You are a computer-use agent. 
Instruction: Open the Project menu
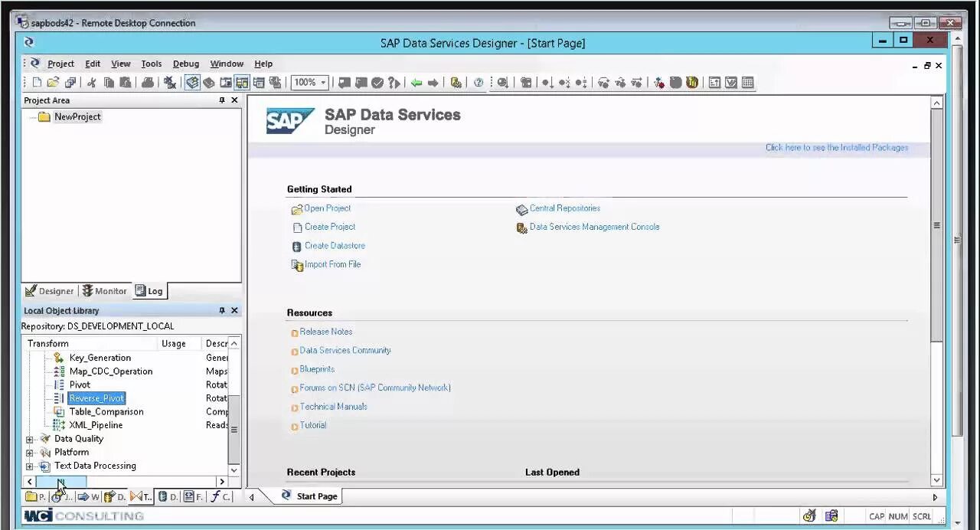pyautogui.click(x=60, y=64)
